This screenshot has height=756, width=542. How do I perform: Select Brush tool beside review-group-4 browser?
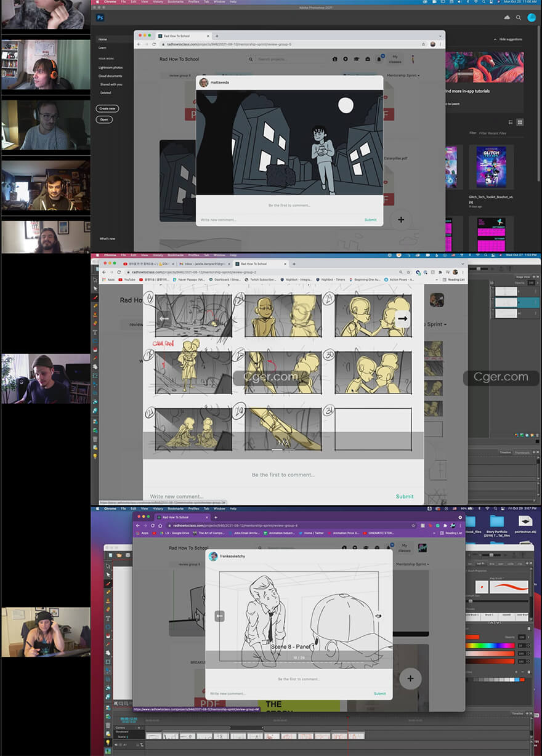pos(108,583)
